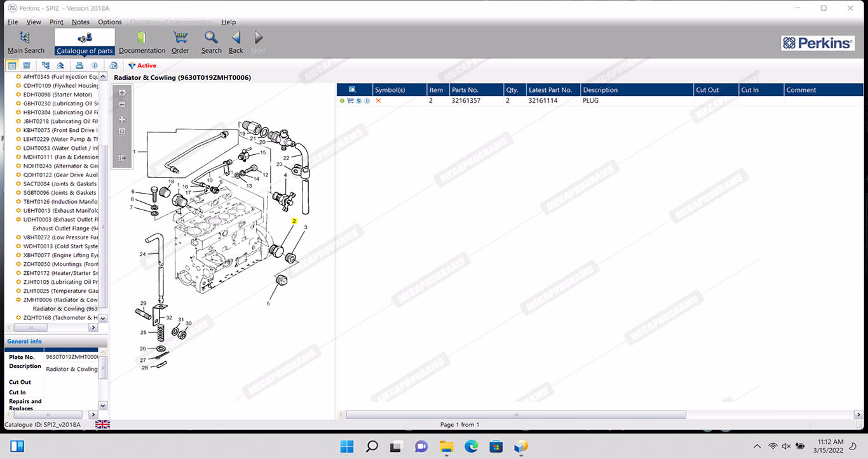Screen dimensions: 868x459
Task: Expand XBHT0077 Engine Lifting Eye node
Action: tap(18, 255)
